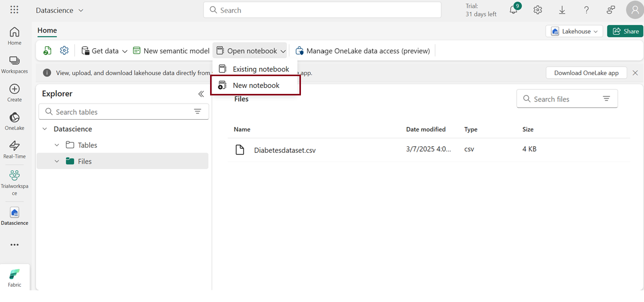Click Download OneLake app button
Viewport: 644px width, 302px height.
pyautogui.click(x=586, y=73)
